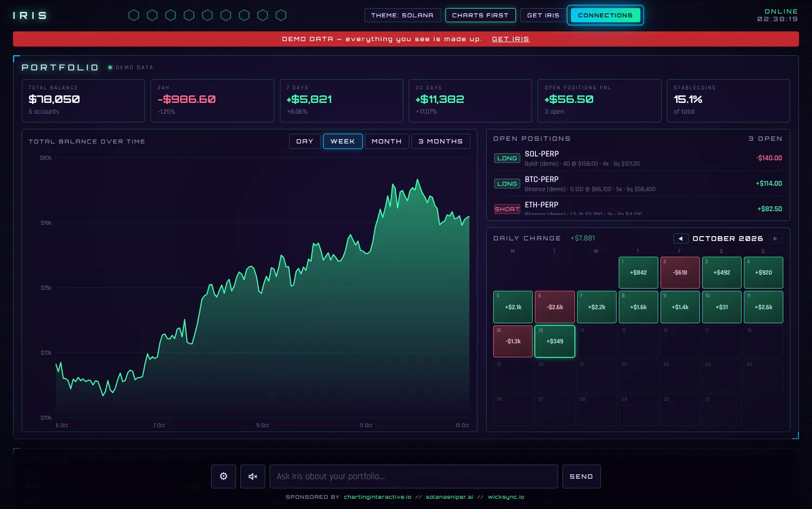Click the 24H -$986.60 card
812x509 pixels.
[x=212, y=101]
